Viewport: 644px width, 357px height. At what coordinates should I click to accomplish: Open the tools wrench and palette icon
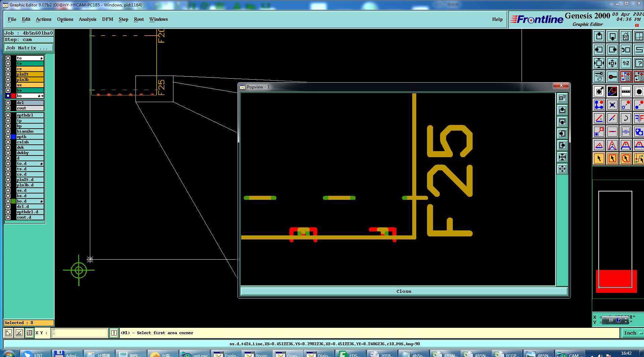(599, 77)
